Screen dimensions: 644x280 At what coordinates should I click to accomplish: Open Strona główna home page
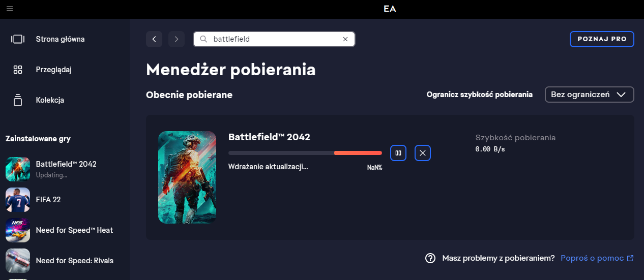[x=60, y=39]
